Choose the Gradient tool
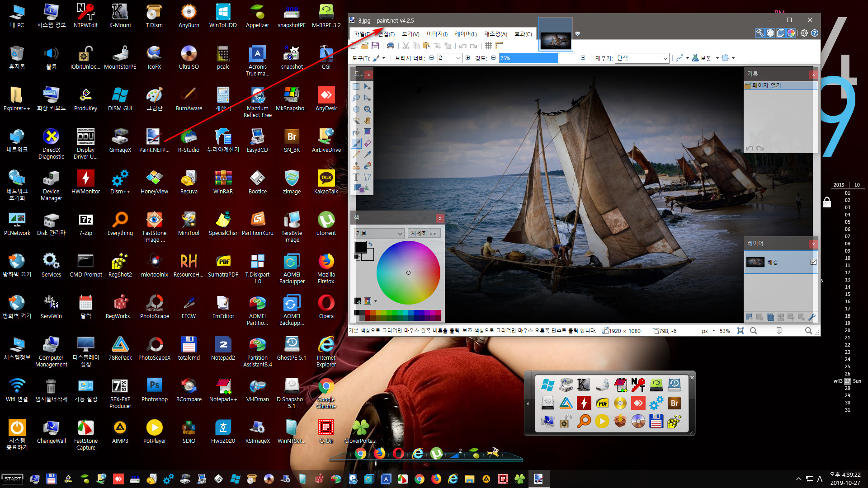Screen dimensions: 868x488 (x=368, y=132)
